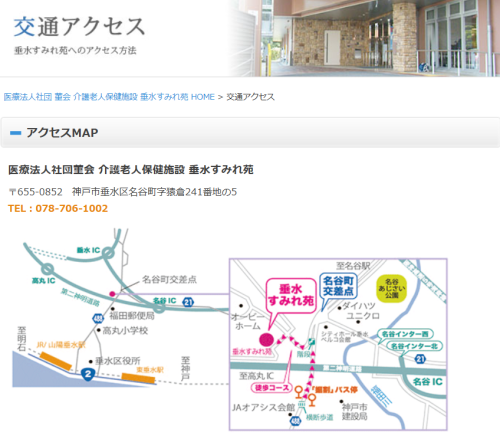Click the stairs 階段 icon on walking route
This screenshot has width=500, height=439.
tap(311, 342)
